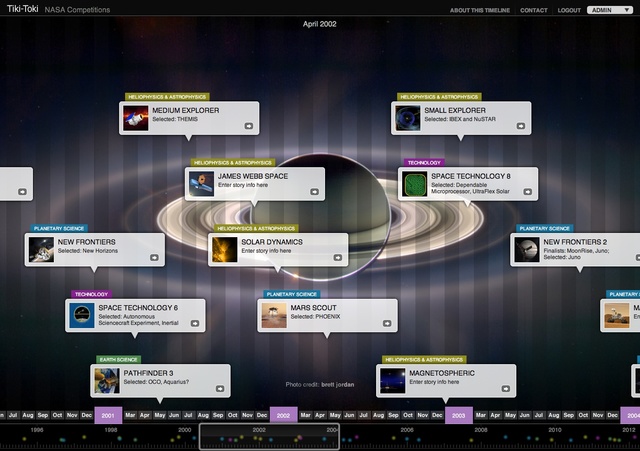Click the Magnetospheric thumbnail image
Image resolution: width=640 pixels, height=451 pixels.
393,381
